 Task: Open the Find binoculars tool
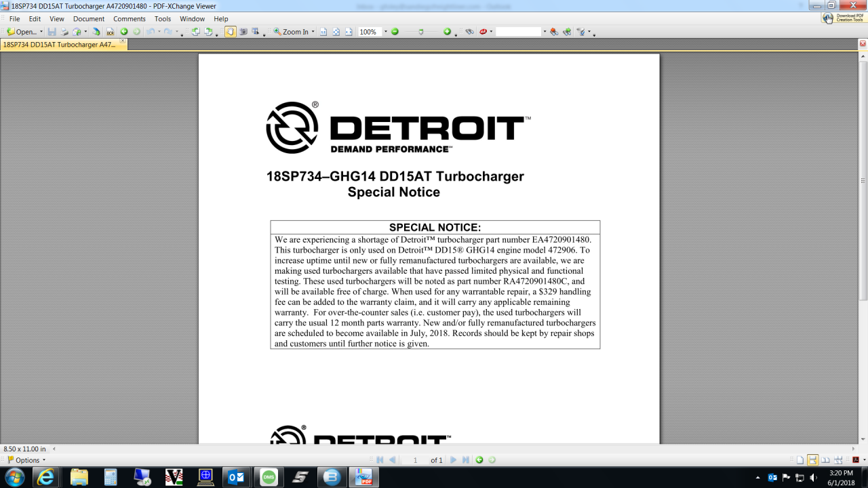[469, 32]
